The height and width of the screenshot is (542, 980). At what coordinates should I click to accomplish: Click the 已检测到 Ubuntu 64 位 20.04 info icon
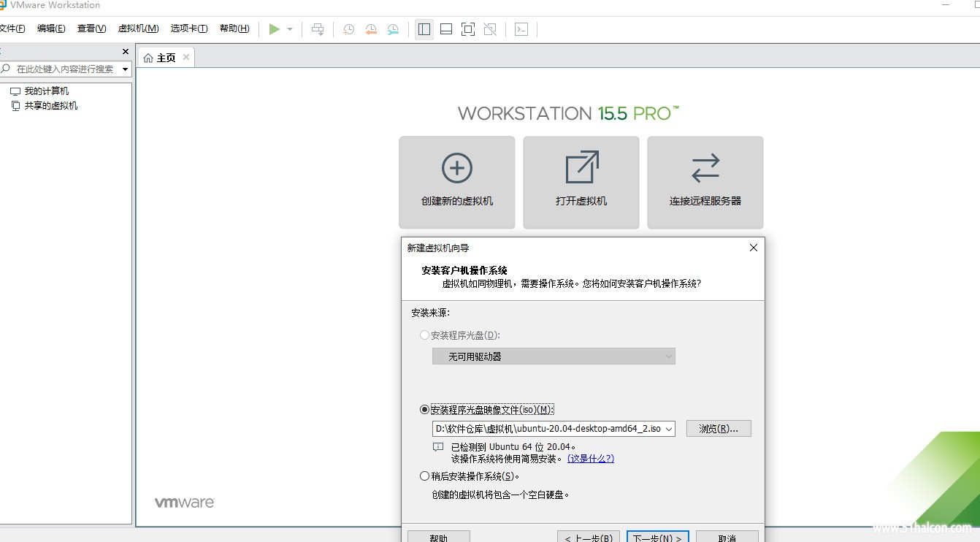coord(438,447)
